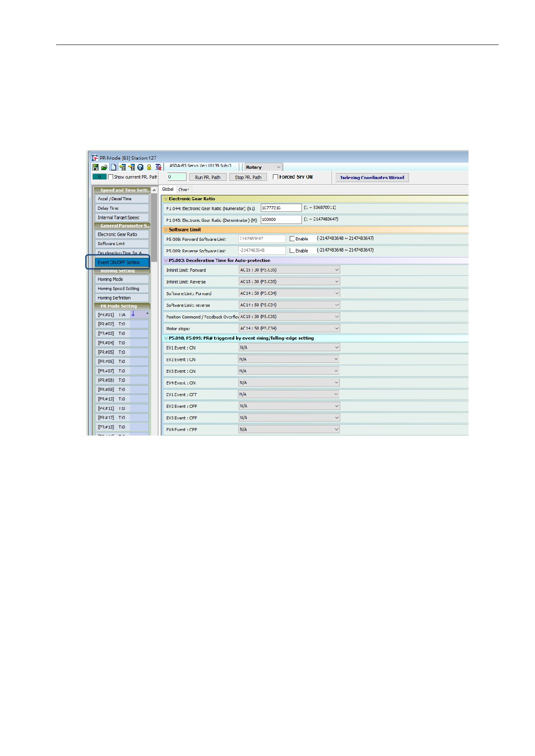This screenshot has width=535, height=756.
Task: Open Position Command / Feedback Overflow dropdown
Action: (289, 316)
